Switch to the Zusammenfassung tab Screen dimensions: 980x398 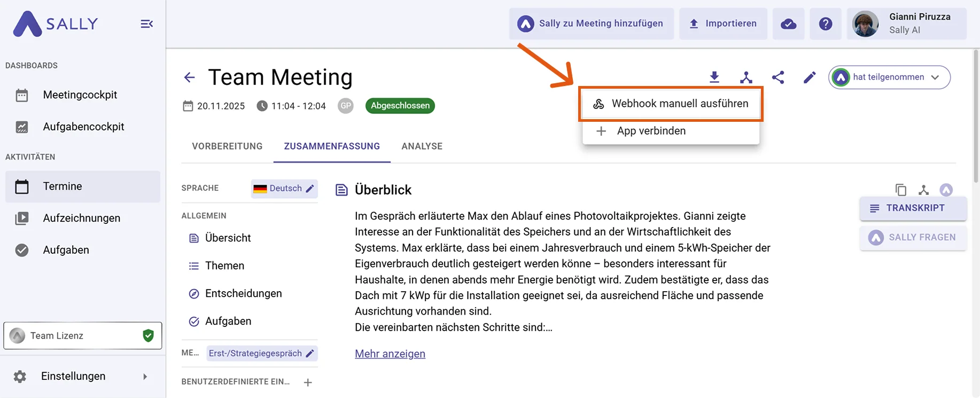click(x=332, y=146)
